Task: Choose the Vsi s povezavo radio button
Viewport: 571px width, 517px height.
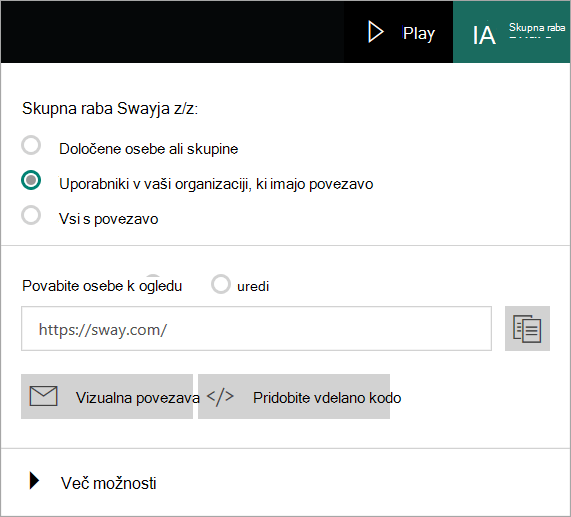Action: 31,215
